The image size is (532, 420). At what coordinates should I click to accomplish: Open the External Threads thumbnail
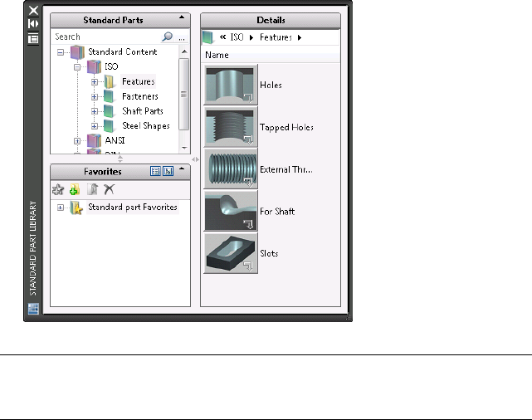(231, 169)
